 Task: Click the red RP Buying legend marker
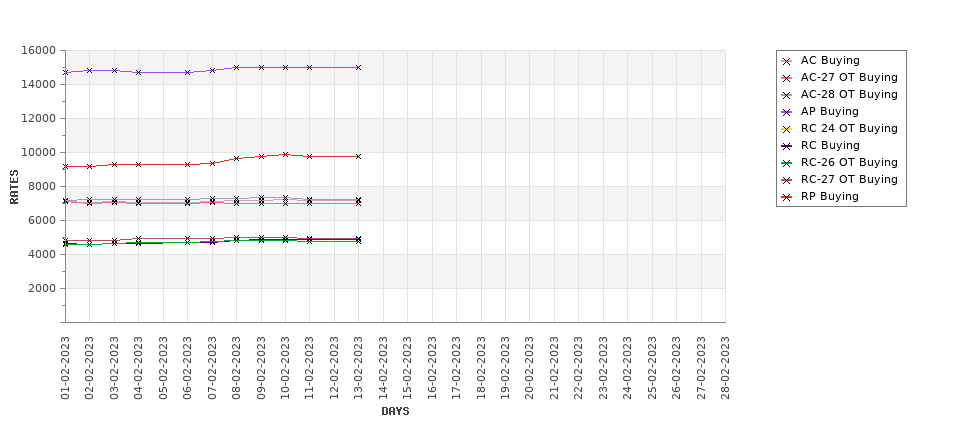[787, 197]
